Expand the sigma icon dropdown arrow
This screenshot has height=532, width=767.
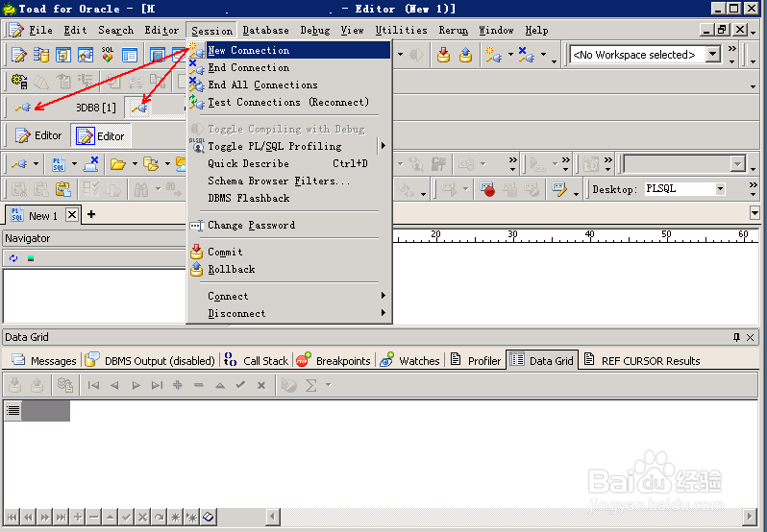pos(328,385)
